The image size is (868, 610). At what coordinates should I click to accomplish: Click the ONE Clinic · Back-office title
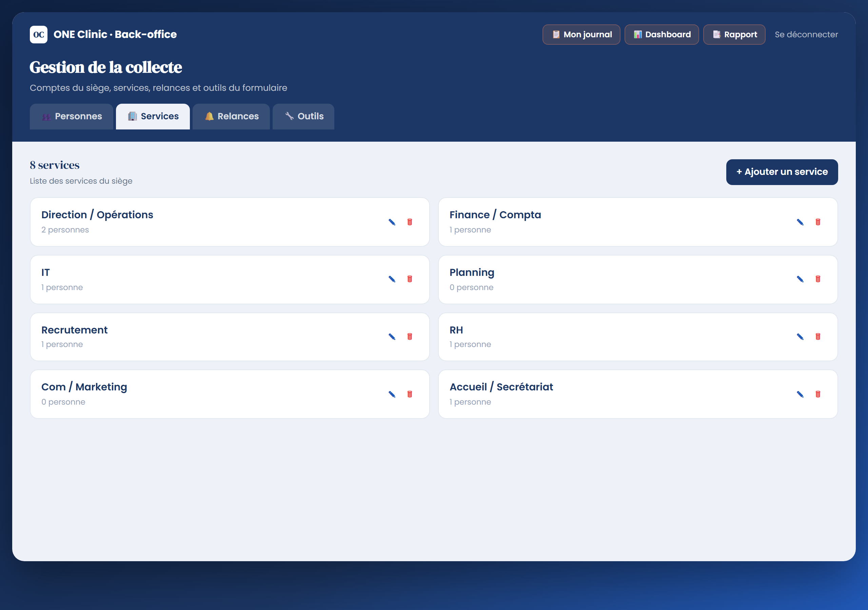coord(115,34)
